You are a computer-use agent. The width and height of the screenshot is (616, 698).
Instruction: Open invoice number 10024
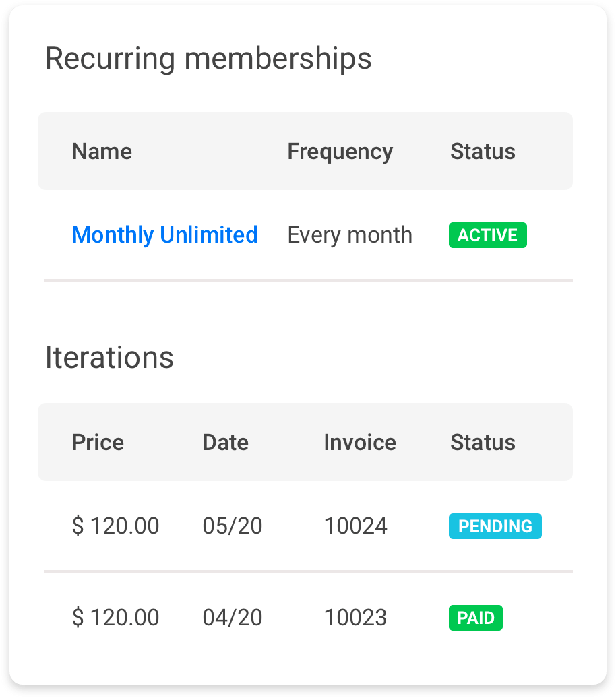coord(355,526)
